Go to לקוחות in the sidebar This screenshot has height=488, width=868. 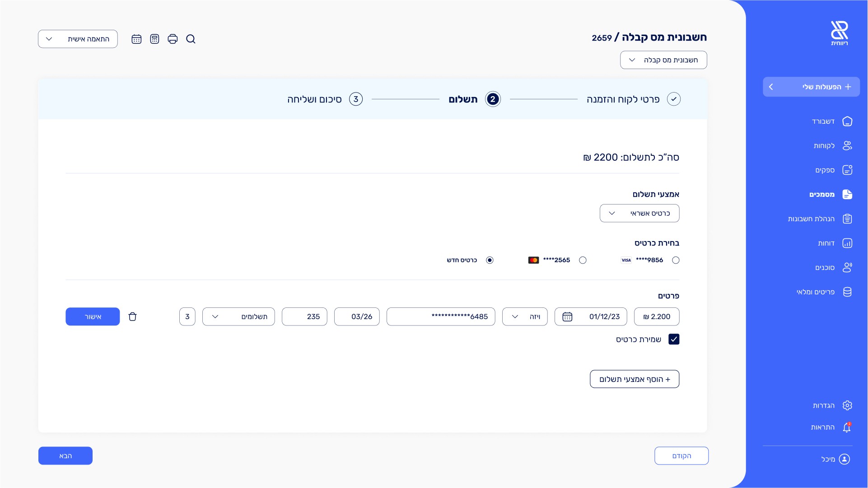click(824, 146)
